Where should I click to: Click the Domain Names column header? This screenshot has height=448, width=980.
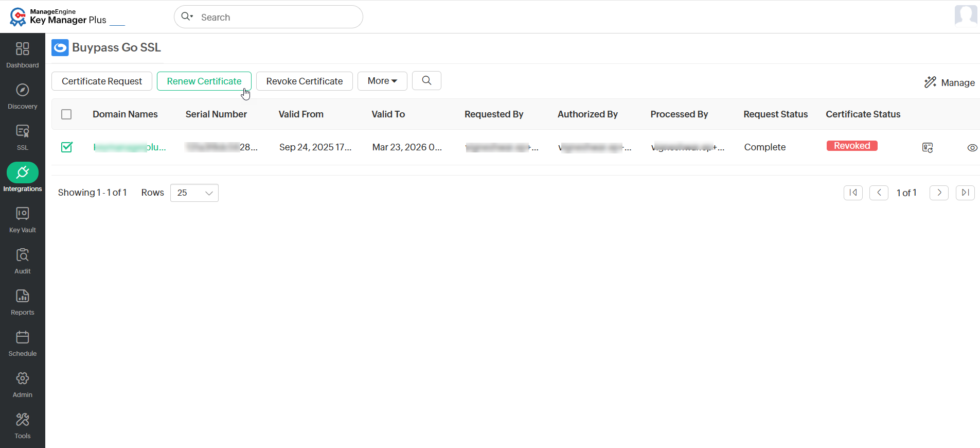tap(125, 114)
